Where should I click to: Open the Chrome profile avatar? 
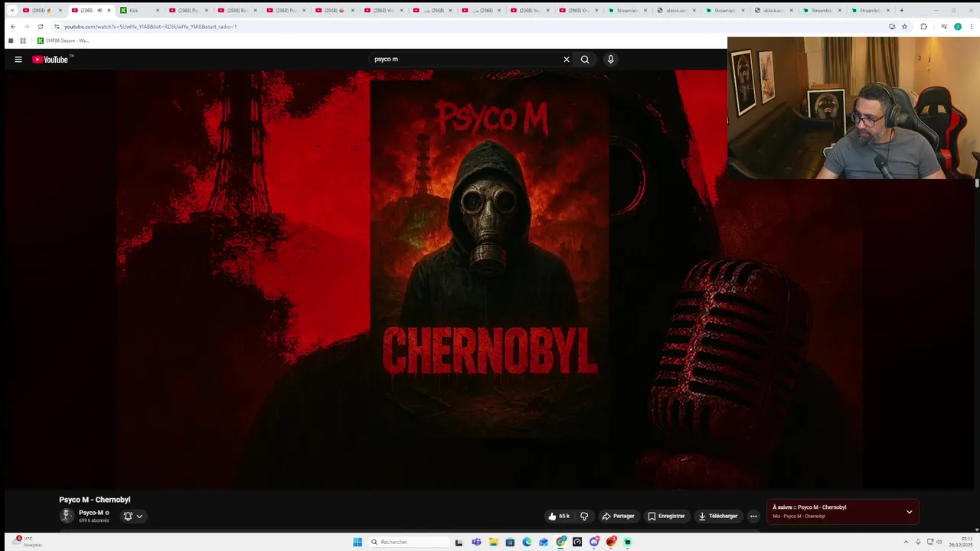(x=957, y=27)
